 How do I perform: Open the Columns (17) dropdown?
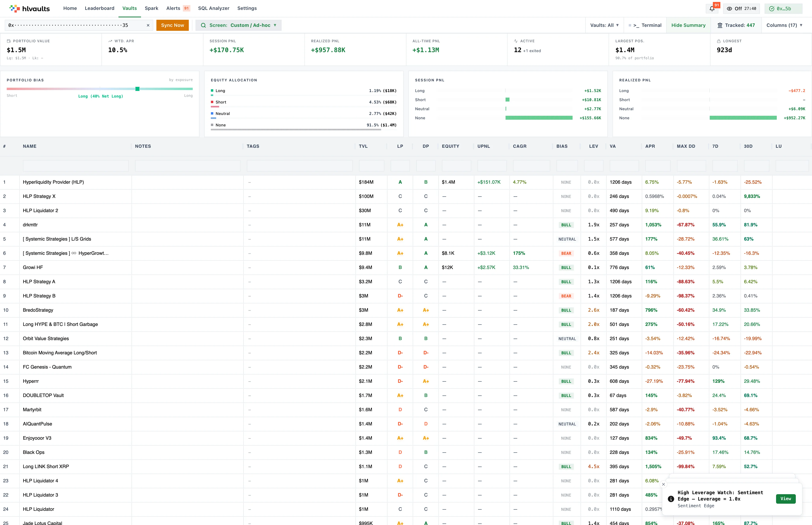click(784, 25)
